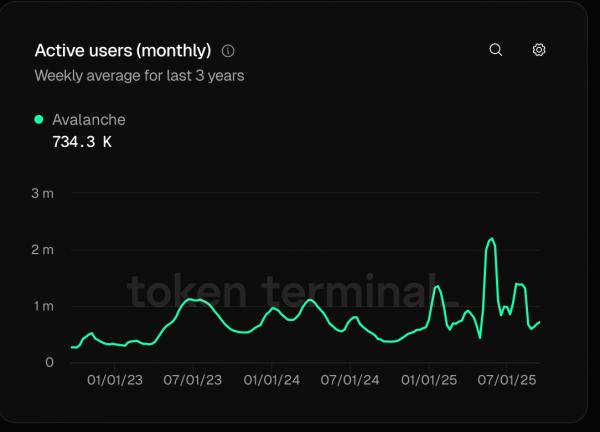The height and width of the screenshot is (432, 600).
Task: Click the 01/01/23 axis date label
Action: (115, 380)
